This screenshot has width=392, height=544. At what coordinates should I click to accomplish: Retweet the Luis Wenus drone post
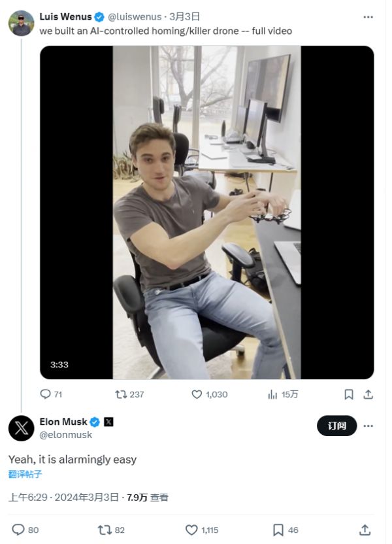click(x=121, y=394)
